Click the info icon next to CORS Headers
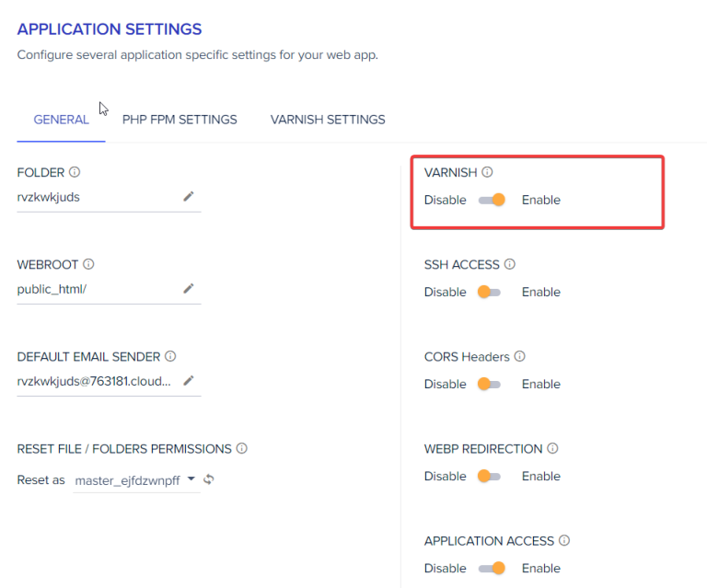Image resolution: width=707 pixels, height=588 pixels. click(520, 356)
